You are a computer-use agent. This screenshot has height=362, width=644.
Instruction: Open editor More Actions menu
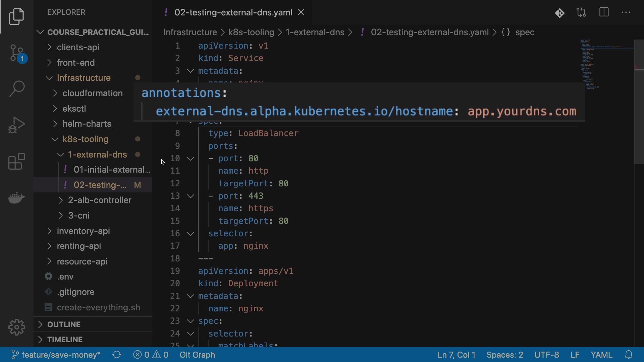point(626,13)
